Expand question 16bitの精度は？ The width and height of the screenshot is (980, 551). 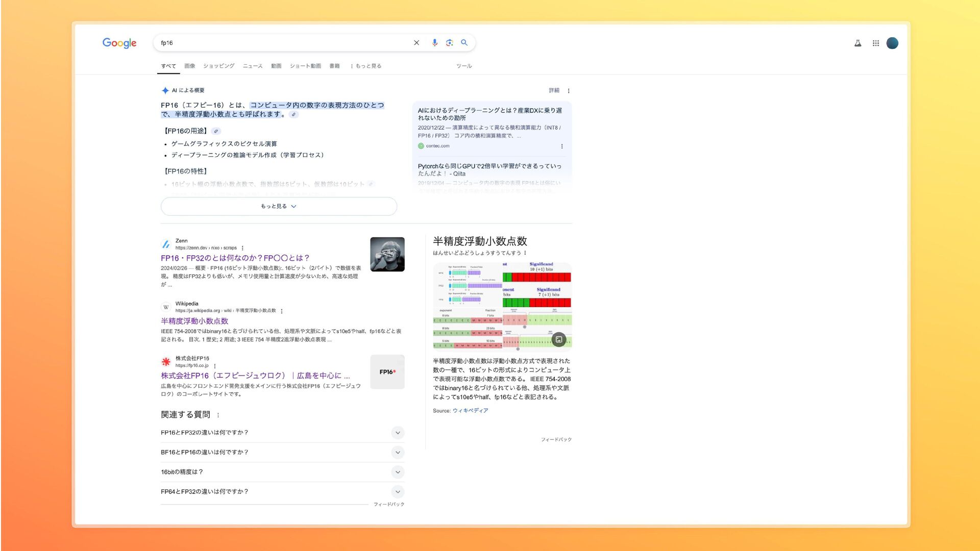tap(283, 472)
